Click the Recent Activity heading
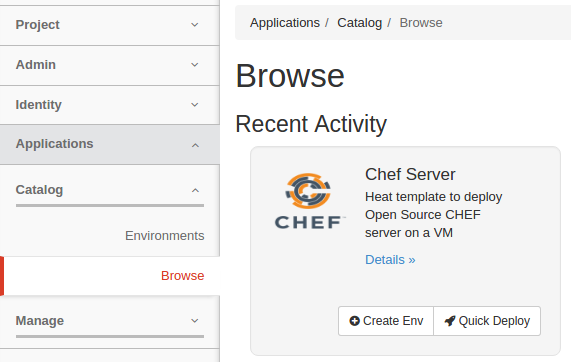This screenshot has width=571, height=362. [x=311, y=124]
